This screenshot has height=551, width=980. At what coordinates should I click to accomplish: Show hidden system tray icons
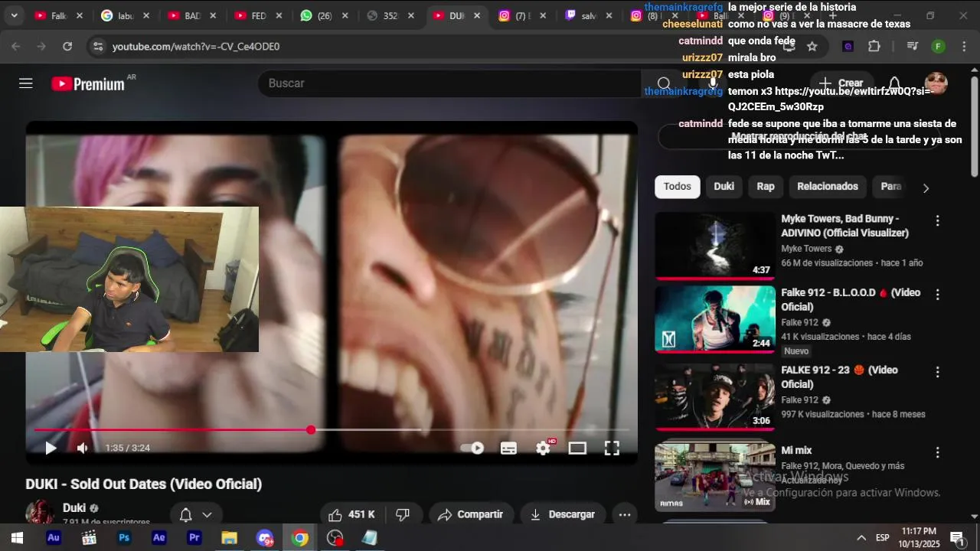point(861,538)
